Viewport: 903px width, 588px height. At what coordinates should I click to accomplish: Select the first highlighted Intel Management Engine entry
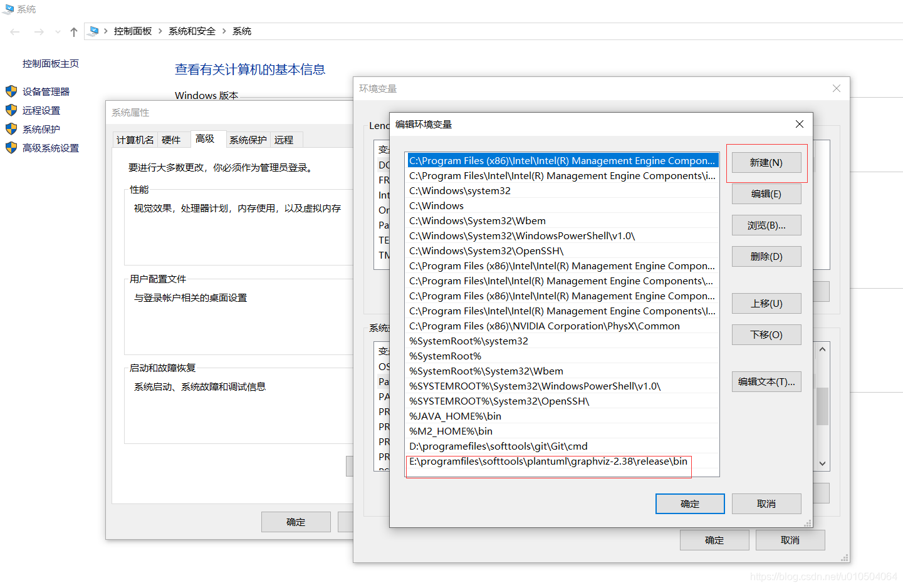click(x=562, y=160)
